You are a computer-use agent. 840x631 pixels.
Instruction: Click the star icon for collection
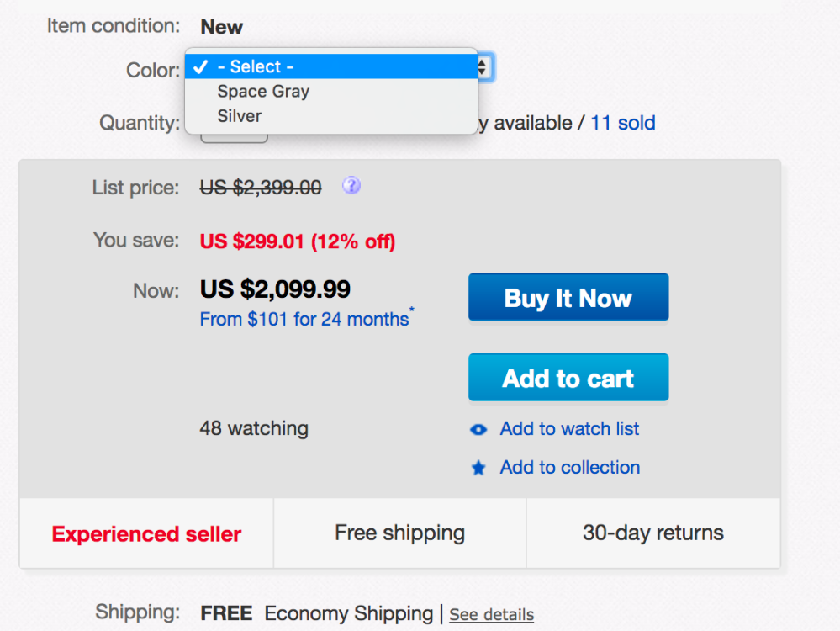tap(478, 469)
